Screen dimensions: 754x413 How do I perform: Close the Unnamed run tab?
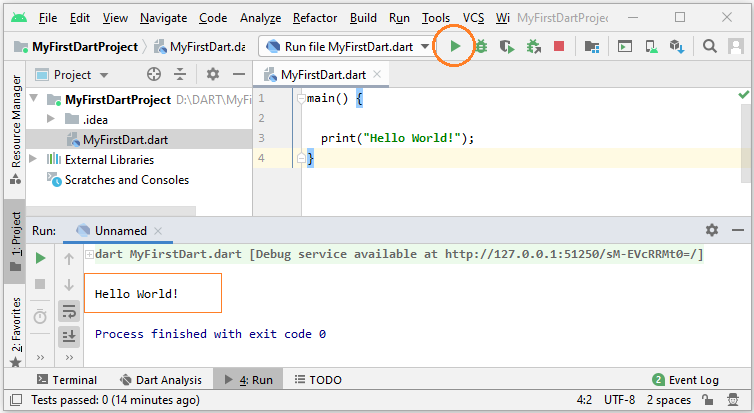tap(158, 231)
